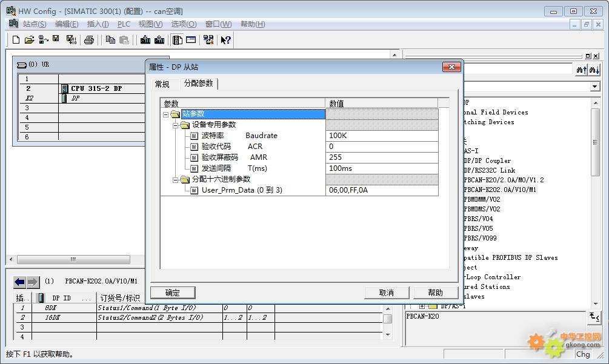609x364 pixels.
Task: Click the HW Config menu bar app icon
Action: tap(13, 24)
